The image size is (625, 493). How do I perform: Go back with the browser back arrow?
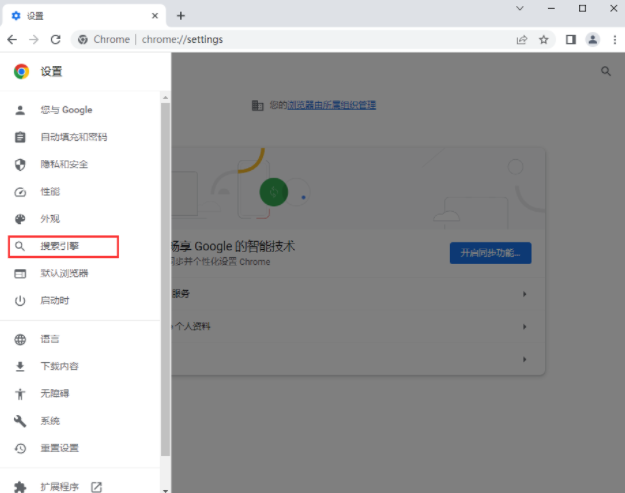(12, 39)
